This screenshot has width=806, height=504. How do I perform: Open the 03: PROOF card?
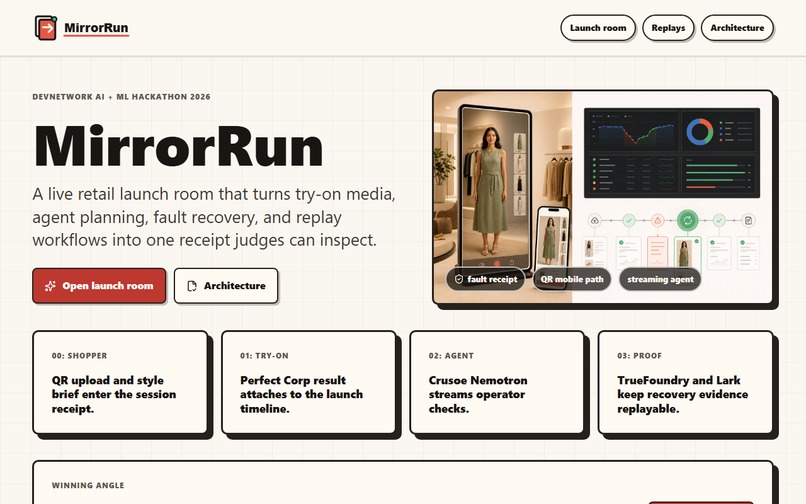point(686,383)
